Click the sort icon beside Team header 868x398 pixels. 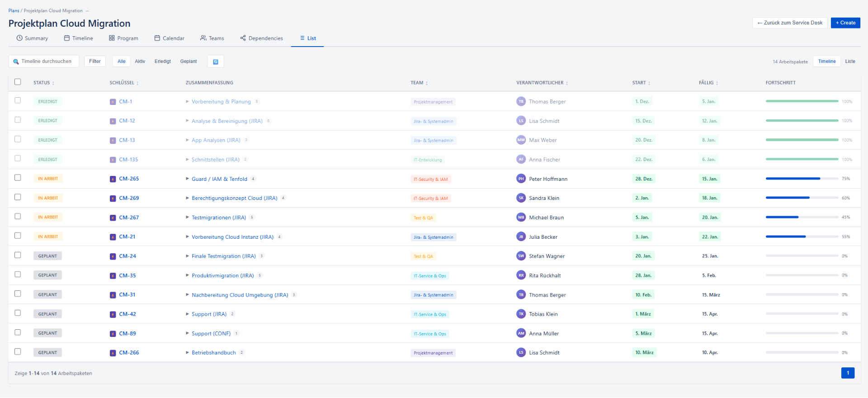coord(427,83)
